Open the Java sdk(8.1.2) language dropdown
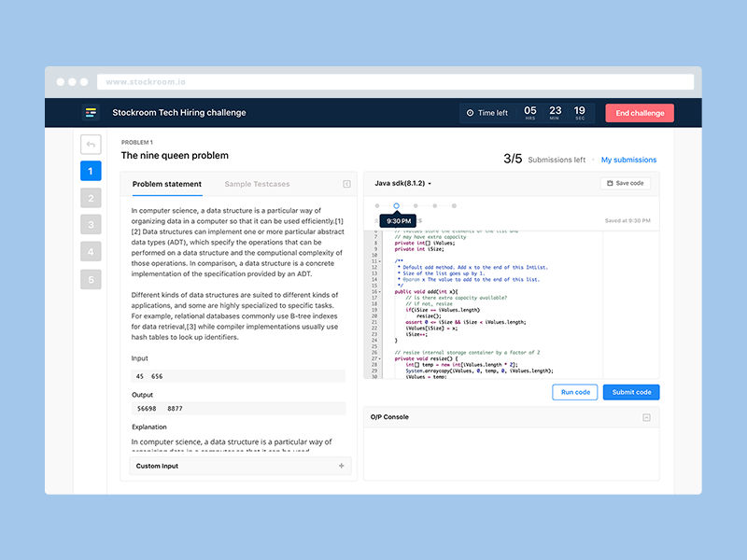The height and width of the screenshot is (560, 747). pyautogui.click(x=402, y=184)
